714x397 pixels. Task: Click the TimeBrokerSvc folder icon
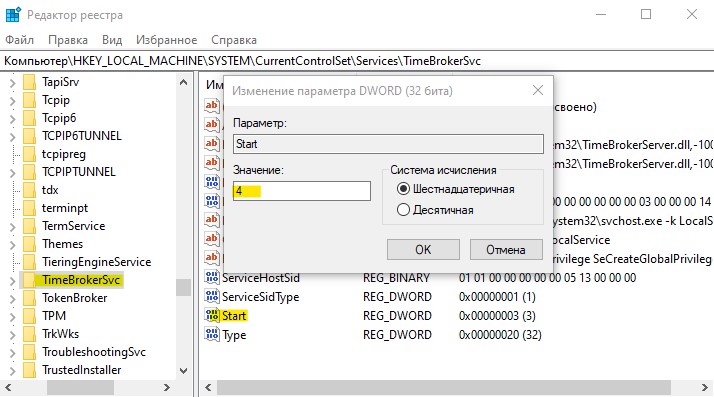pyautogui.click(x=29, y=280)
